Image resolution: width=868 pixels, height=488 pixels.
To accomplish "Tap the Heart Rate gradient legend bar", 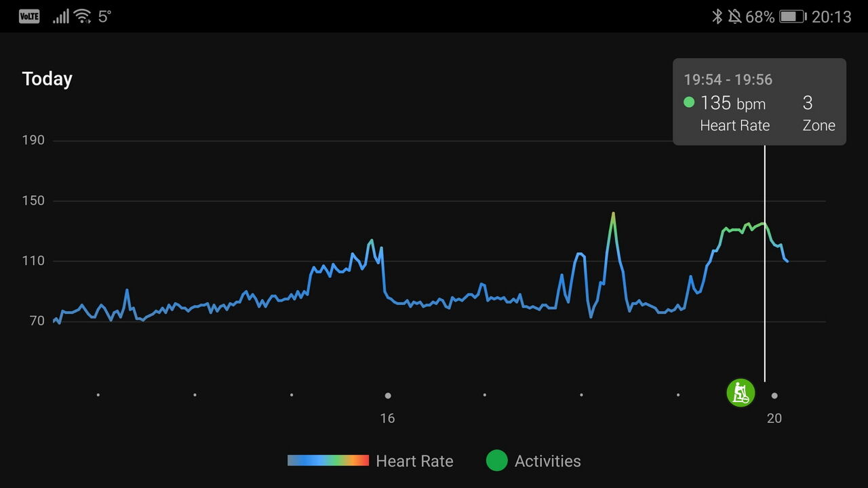I will coord(328,461).
